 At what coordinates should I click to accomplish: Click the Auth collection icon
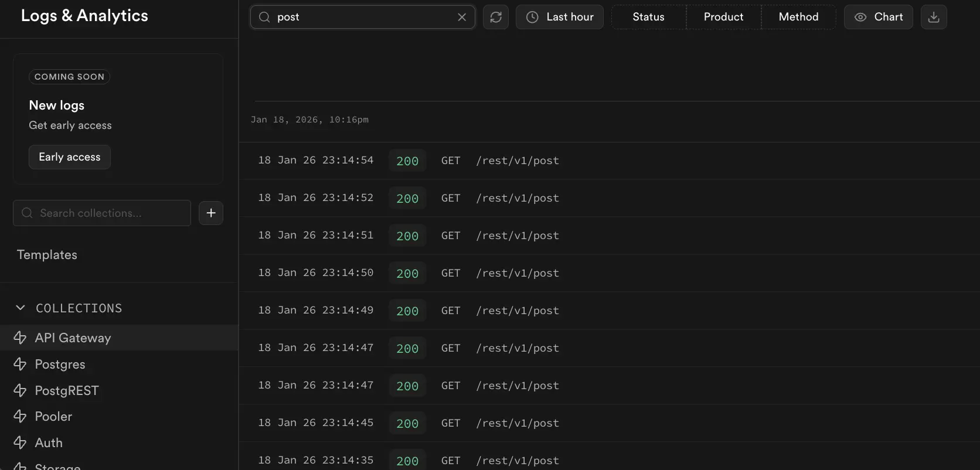coord(20,442)
